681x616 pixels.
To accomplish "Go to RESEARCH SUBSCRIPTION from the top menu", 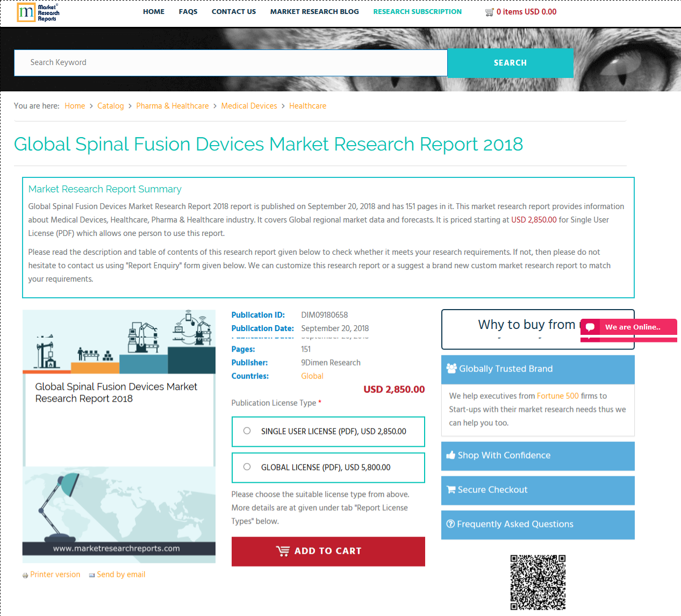I will (417, 11).
